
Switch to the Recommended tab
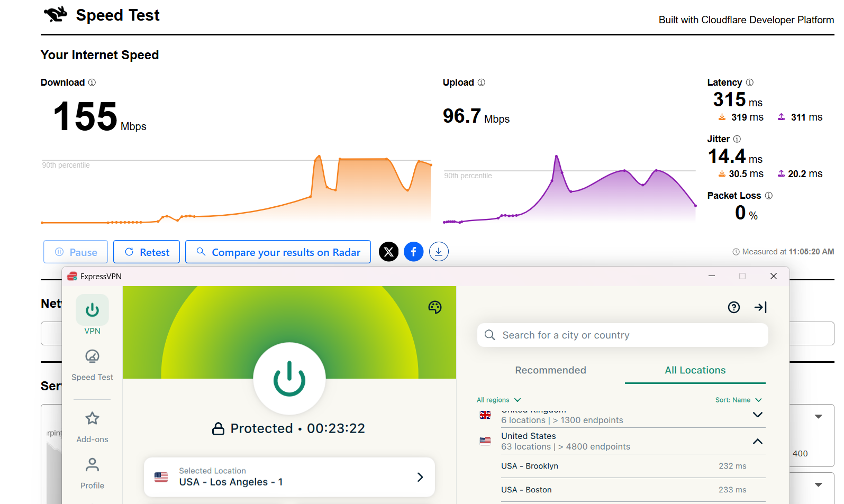(550, 370)
